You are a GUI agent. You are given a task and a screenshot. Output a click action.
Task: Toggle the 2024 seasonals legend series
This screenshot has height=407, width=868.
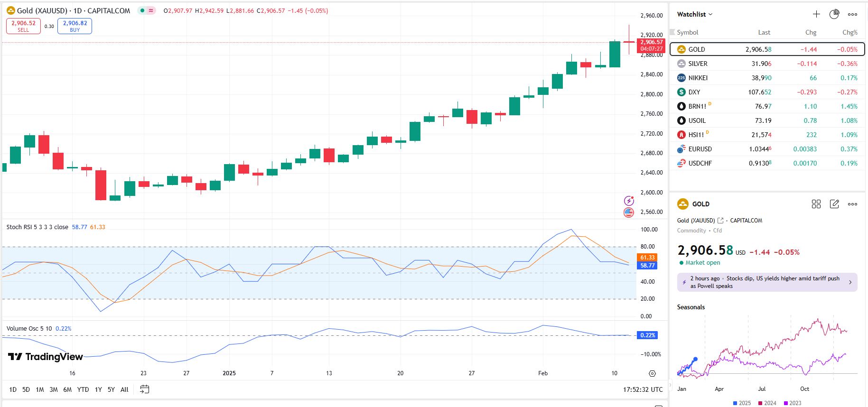[x=767, y=403]
